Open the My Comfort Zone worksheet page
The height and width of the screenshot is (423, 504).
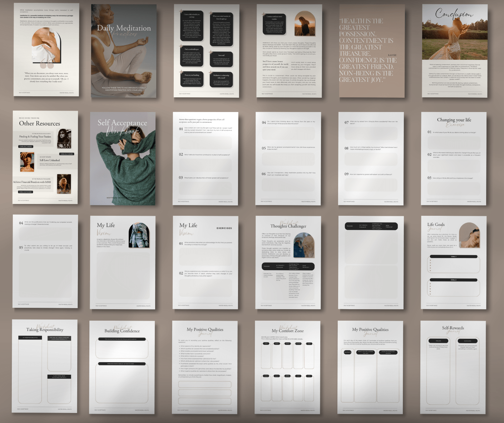click(287, 367)
